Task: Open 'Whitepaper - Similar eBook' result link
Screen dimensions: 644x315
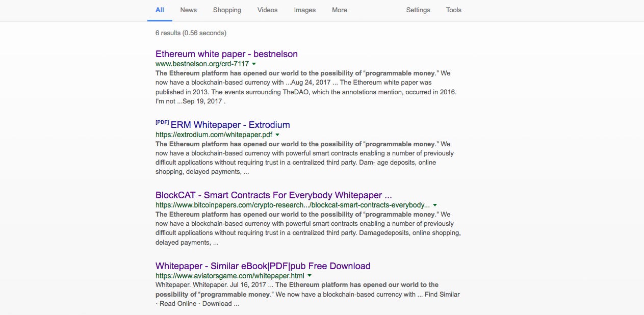Action: pos(263,266)
